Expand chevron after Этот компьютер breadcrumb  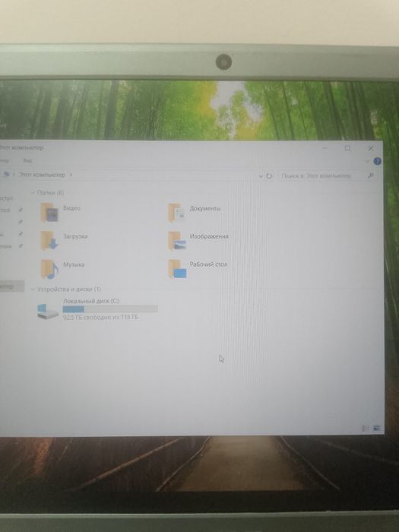pos(71,175)
